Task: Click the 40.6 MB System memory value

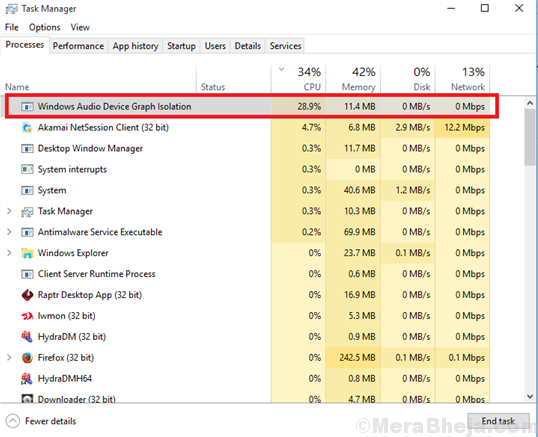Action: point(360,190)
